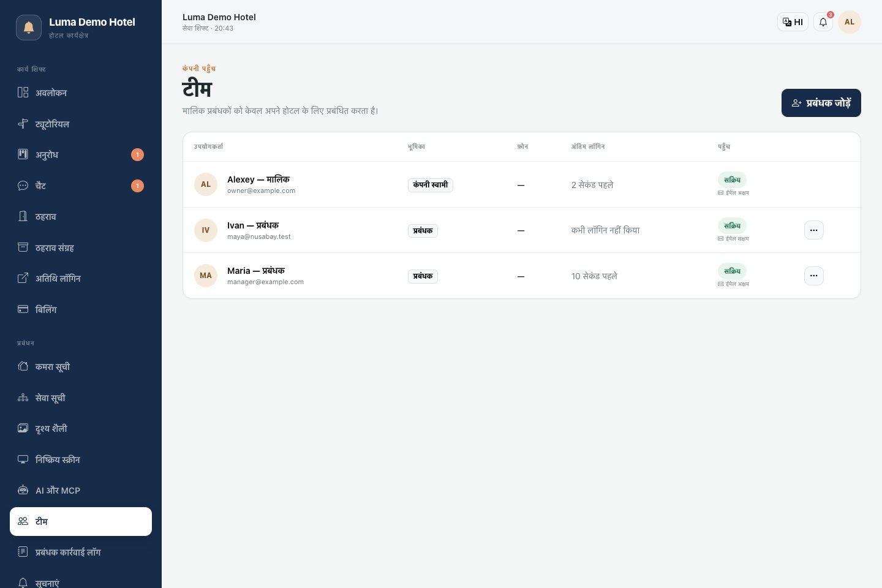882x588 pixels.
Task: Click the सेवा सूची hierarchy icon
Action: 23,398
